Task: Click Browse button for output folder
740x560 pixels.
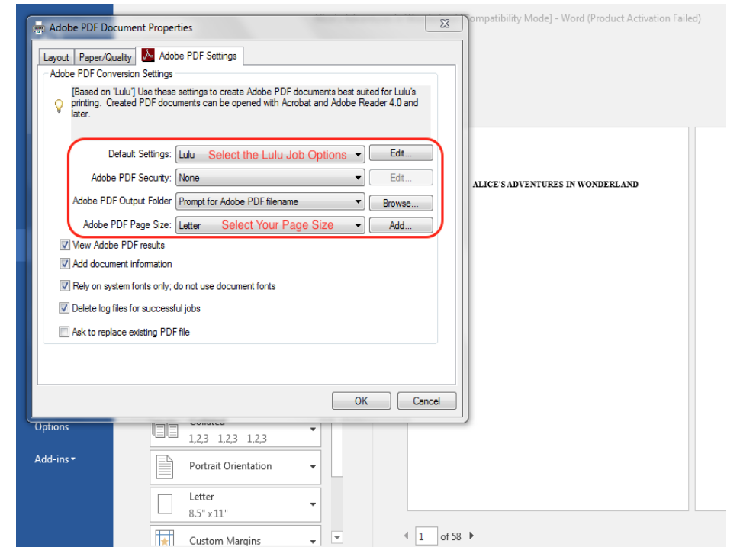Action: pyautogui.click(x=401, y=204)
